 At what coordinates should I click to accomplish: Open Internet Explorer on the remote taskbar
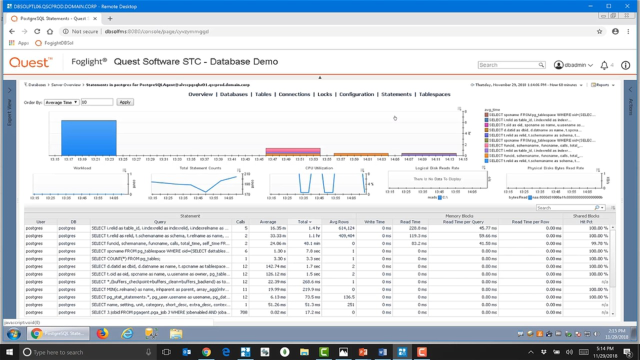coord(127,333)
